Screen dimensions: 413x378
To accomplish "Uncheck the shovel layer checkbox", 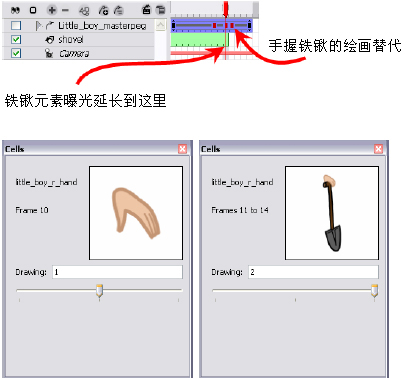I will [x=16, y=39].
